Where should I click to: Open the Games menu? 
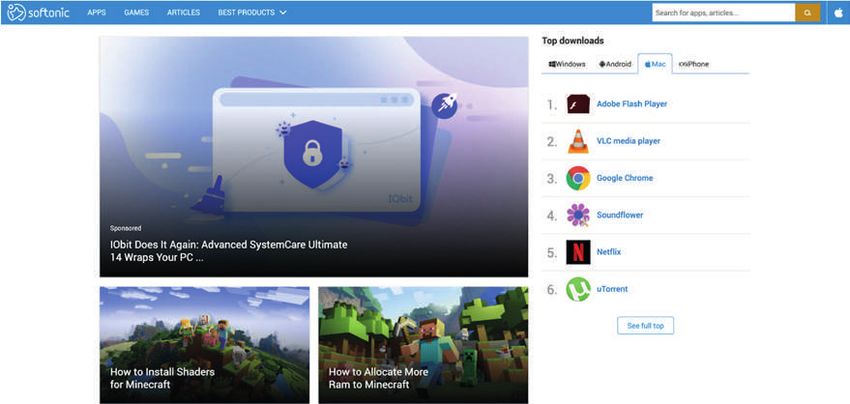[x=136, y=12]
